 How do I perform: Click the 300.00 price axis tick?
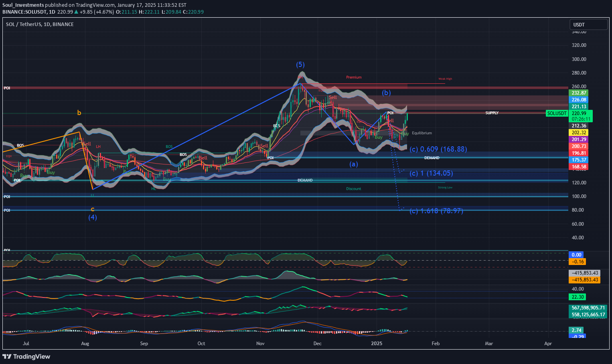point(579,59)
